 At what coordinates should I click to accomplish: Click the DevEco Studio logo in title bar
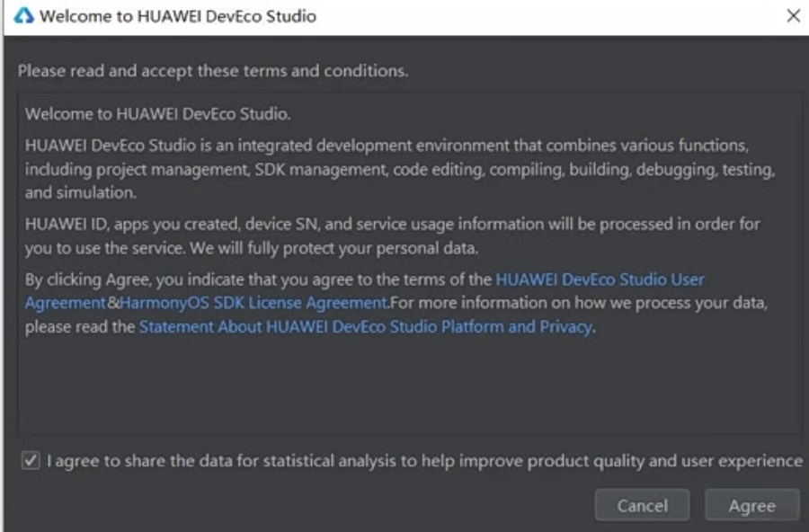(x=23, y=16)
